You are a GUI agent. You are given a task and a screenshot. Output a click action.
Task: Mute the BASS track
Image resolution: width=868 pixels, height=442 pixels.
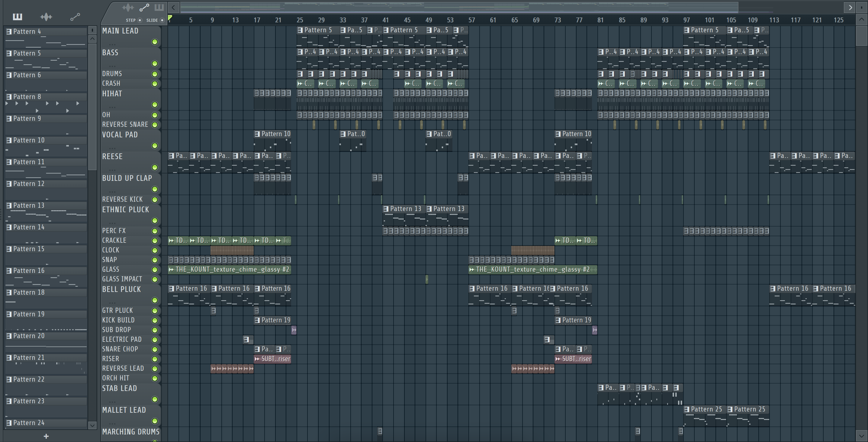pos(155,63)
